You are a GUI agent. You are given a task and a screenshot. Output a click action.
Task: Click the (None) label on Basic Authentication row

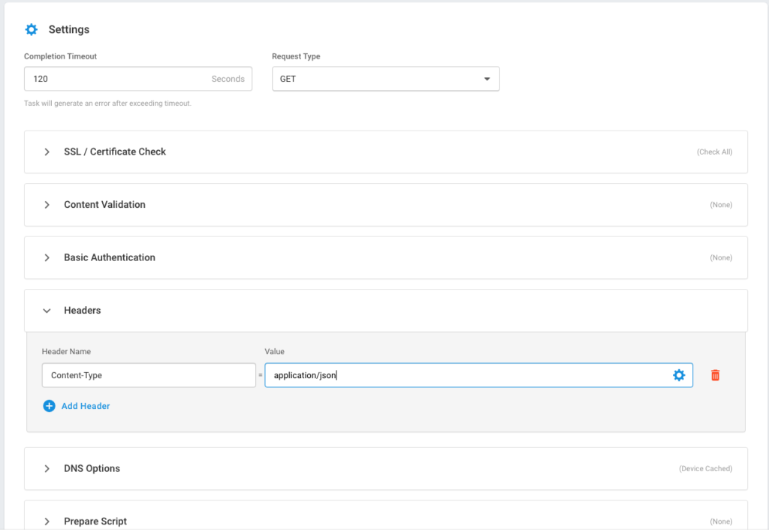click(720, 257)
